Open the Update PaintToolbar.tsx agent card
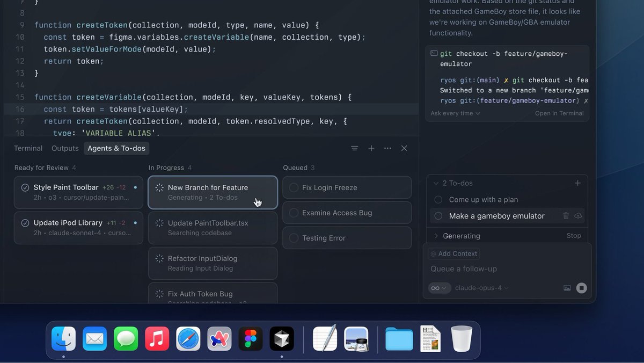Image resolution: width=644 pixels, height=363 pixels. coord(213,228)
